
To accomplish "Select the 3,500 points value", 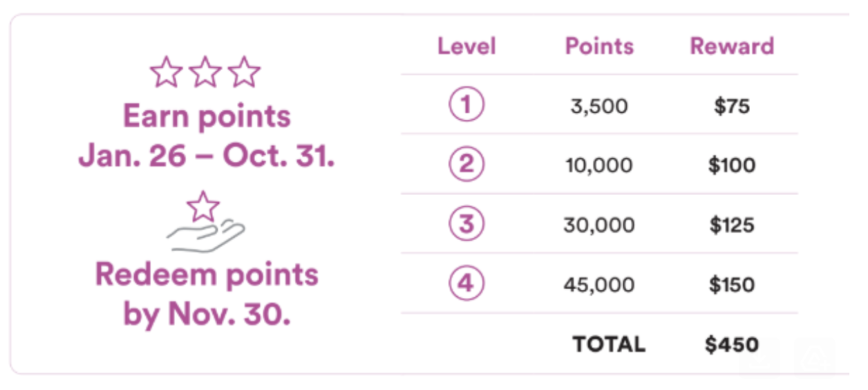I will [598, 106].
